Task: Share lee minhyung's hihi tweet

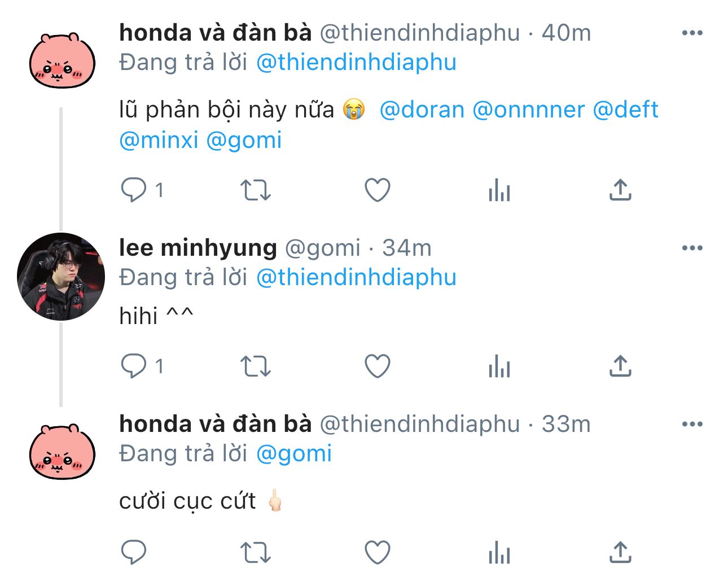Action: (620, 366)
